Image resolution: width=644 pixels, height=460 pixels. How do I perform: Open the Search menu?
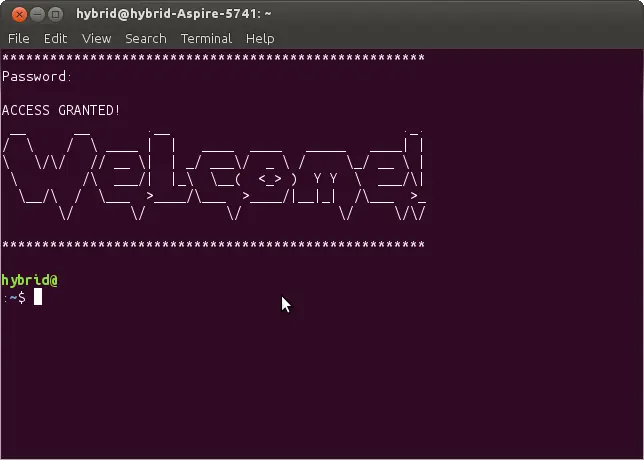click(x=146, y=39)
